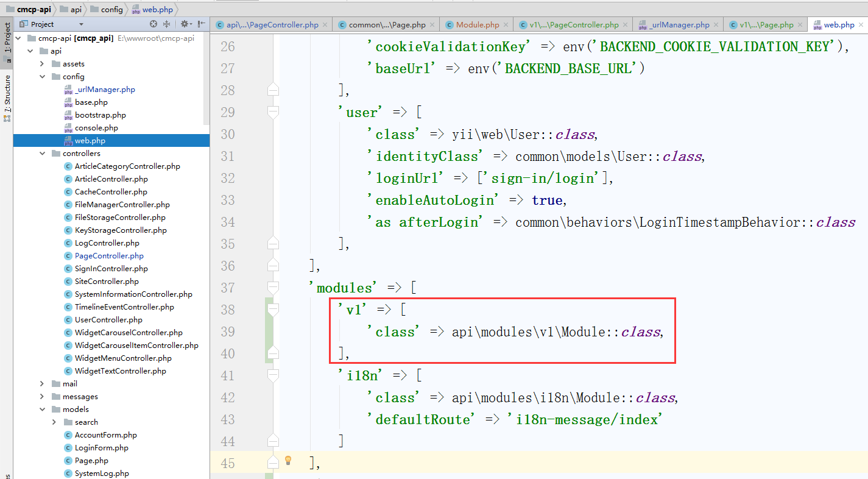Close the _urlManager.php editor tab

[x=716, y=25]
